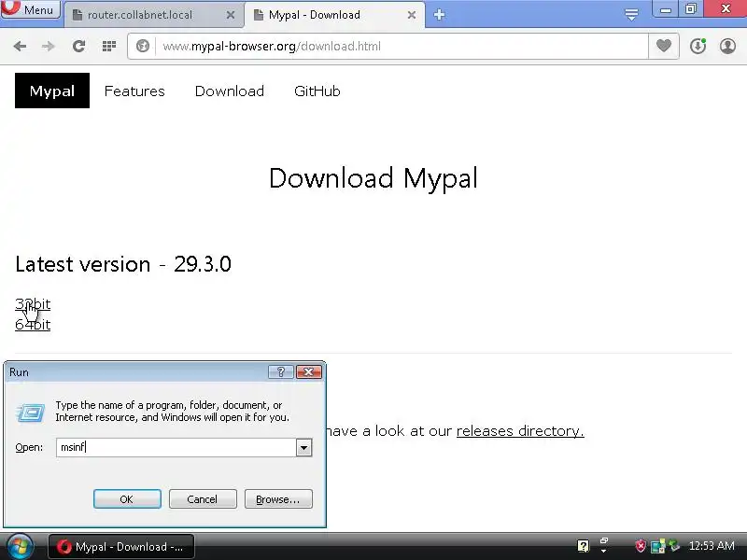Open the red security shield tray icon
Screen dimensions: 747x560
coord(641,546)
